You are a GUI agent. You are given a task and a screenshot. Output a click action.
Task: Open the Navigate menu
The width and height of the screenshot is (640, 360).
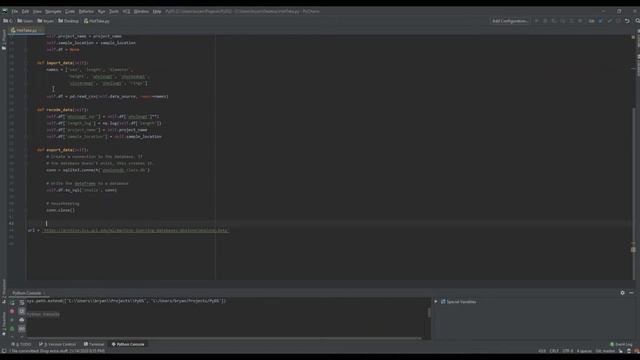coord(53,11)
